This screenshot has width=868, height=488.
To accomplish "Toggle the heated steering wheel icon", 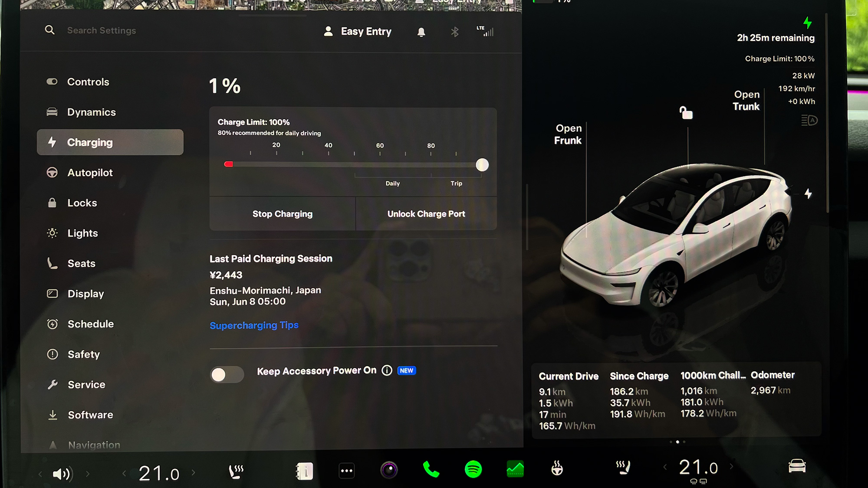I will pyautogui.click(x=557, y=468).
